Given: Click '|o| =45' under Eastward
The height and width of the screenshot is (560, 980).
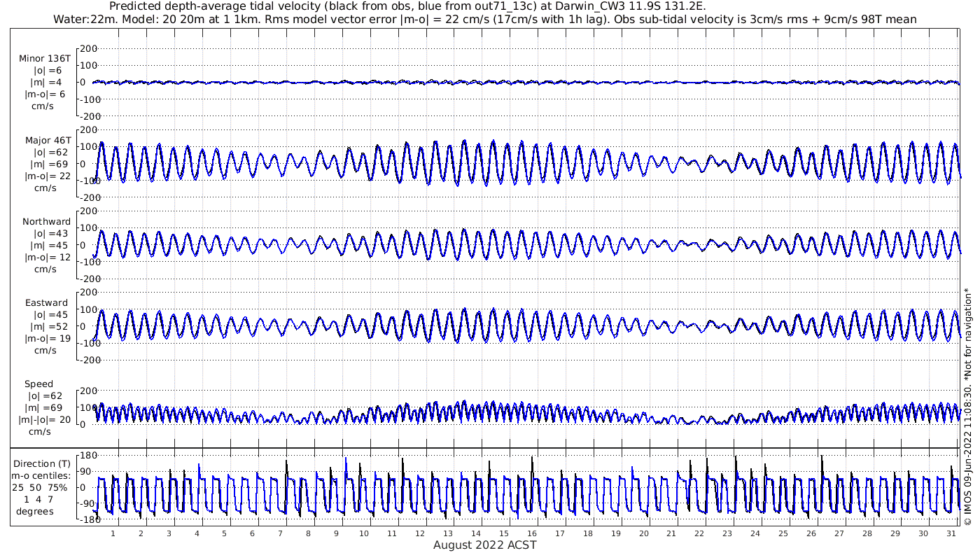Looking at the screenshot, I should [50, 315].
